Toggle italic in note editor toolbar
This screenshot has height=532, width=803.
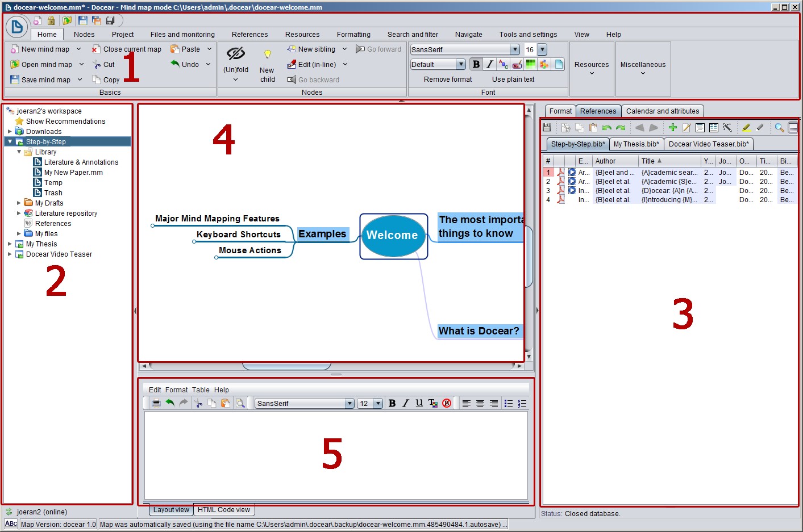pos(406,403)
